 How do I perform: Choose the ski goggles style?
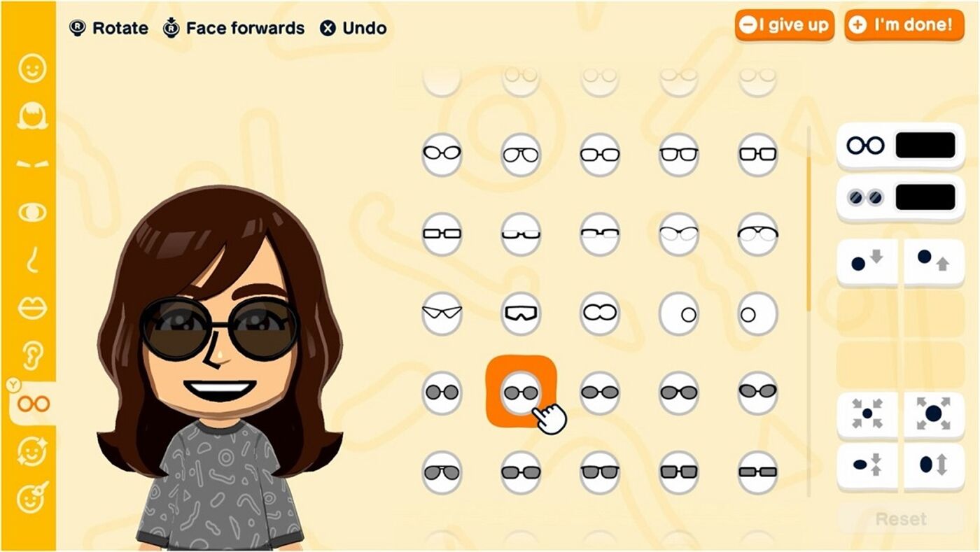[x=521, y=313]
